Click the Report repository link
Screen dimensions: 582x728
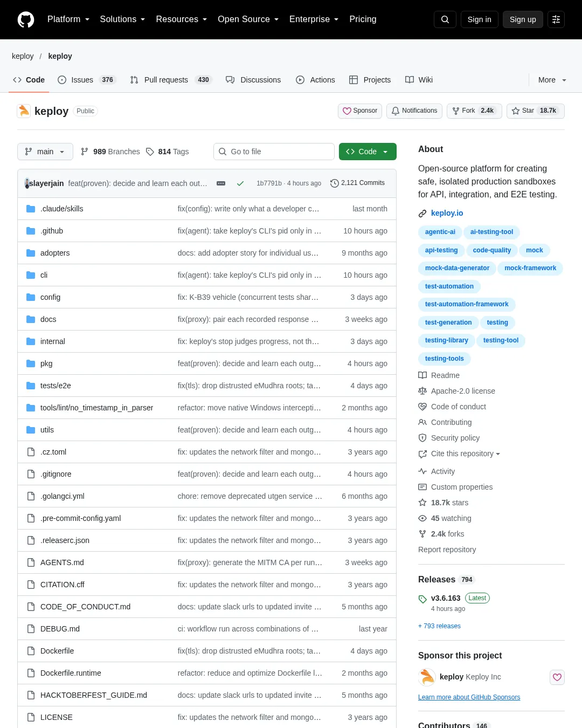pos(447,550)
